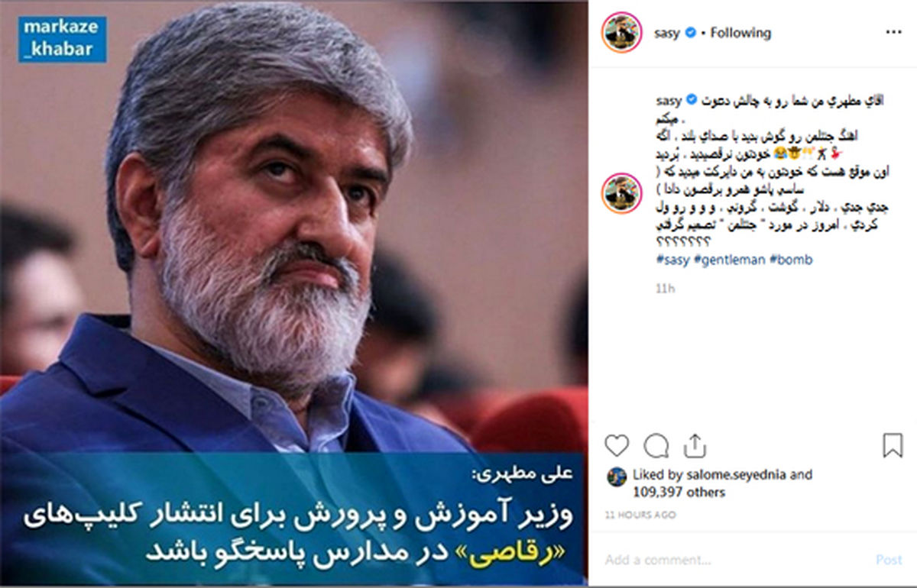
Task: Open sasy profile picture in header
Action: (621, 33)
